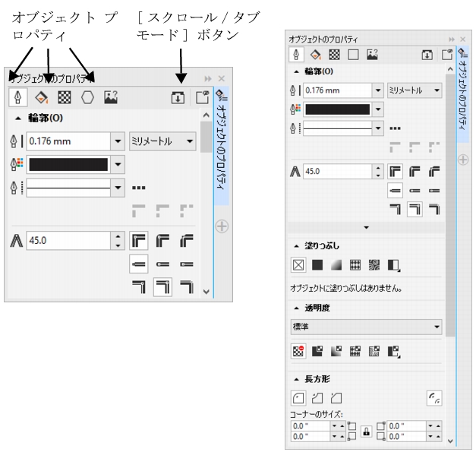Open the Bitmap/summary tab in right panel
This screenshot has width=476, height=452.
click(371, 54)
